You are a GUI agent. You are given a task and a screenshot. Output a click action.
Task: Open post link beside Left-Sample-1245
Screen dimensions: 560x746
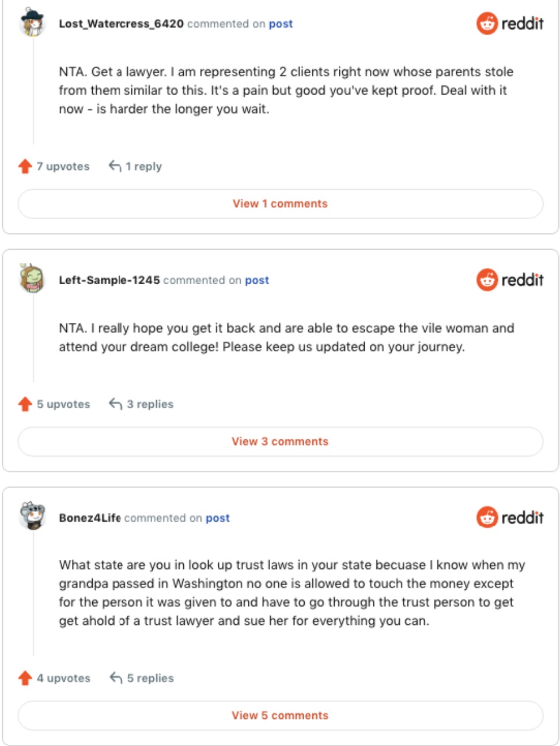pyautogui.click(x=257, y=280)
